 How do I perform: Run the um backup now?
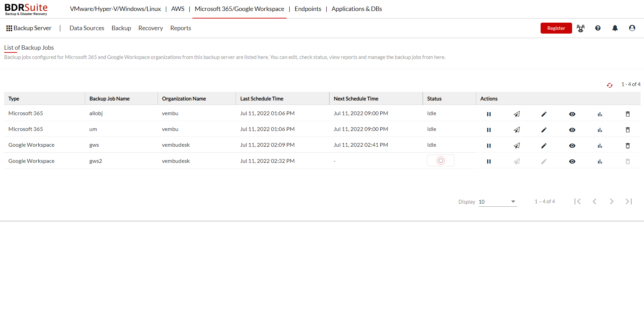(x=517, y=130)
